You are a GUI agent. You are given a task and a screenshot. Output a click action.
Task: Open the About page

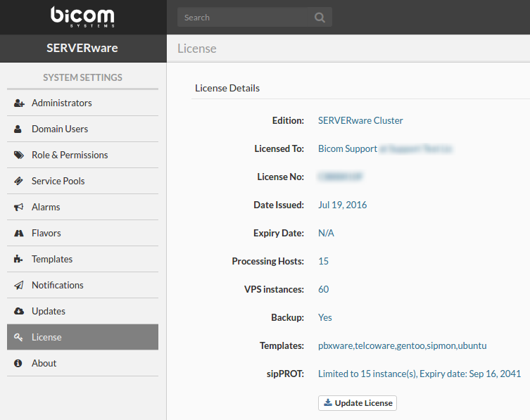pos(44,364)
